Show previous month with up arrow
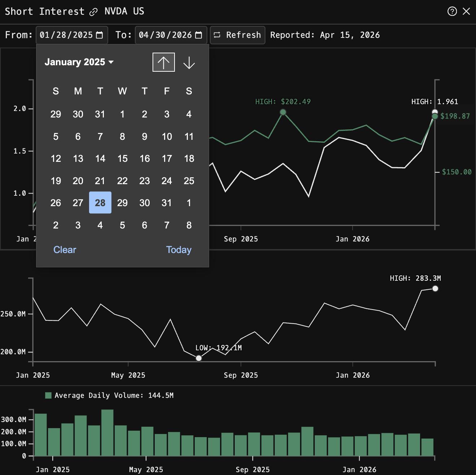Screen dimensions: 476x475 pyautogui.click(x=164, y=62)
